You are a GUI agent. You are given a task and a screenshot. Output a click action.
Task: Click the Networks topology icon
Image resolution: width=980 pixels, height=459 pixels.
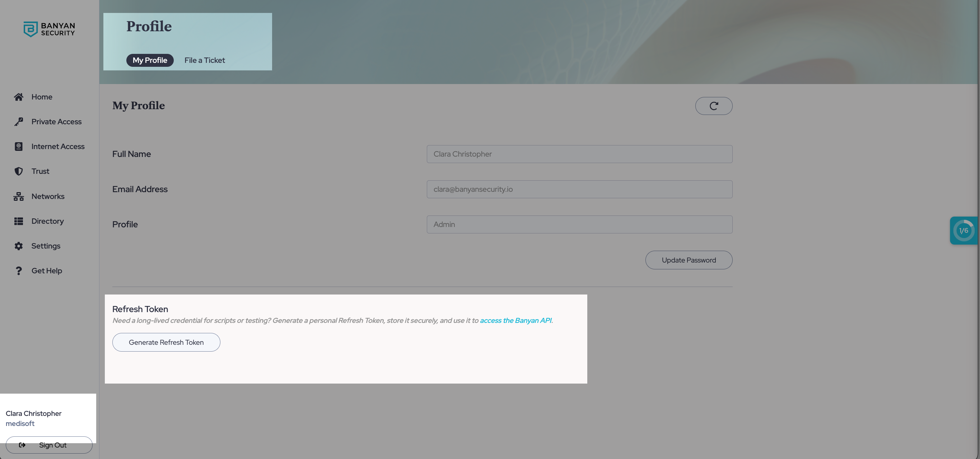click(18, 196)
